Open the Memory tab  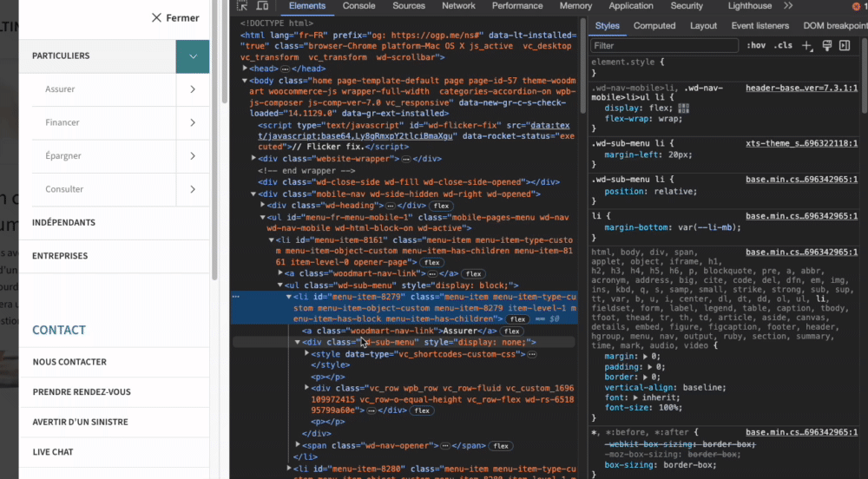pos(575,6)
